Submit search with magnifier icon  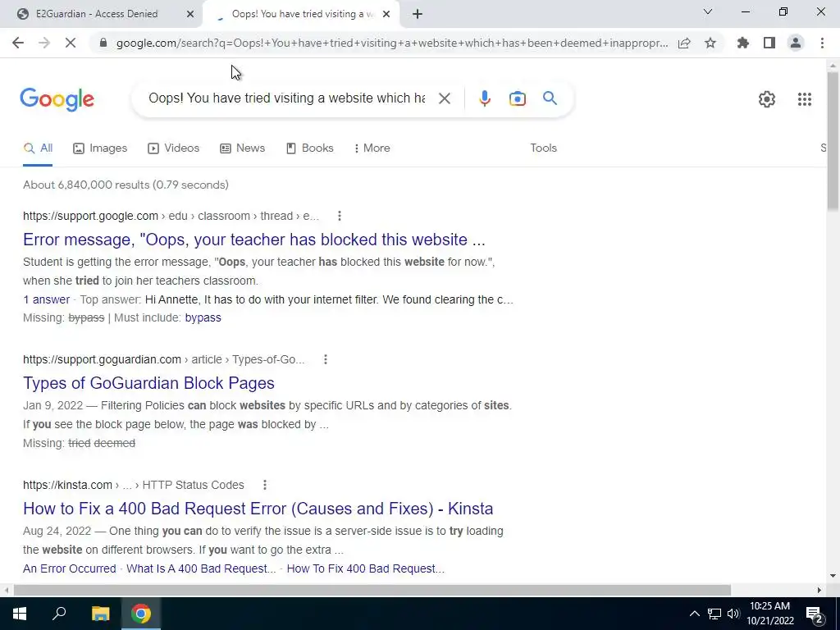550,98
